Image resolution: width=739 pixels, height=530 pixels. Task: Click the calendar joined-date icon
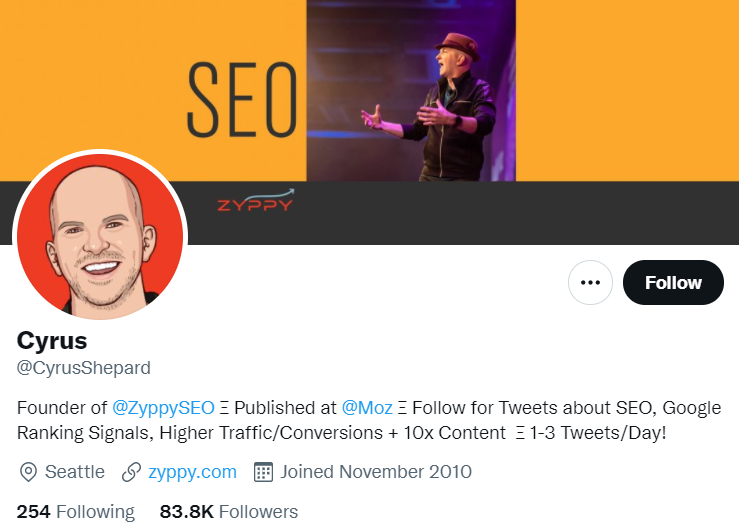(264, 471)
